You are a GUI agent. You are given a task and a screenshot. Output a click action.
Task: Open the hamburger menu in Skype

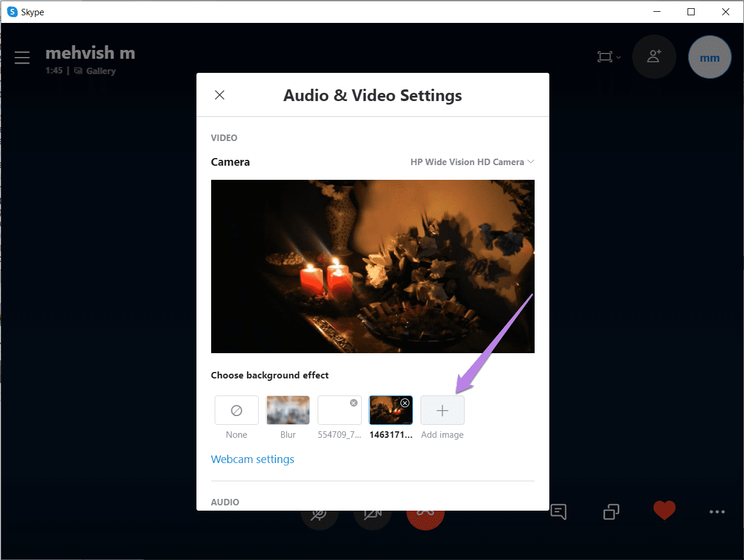(x=22, y=58)
